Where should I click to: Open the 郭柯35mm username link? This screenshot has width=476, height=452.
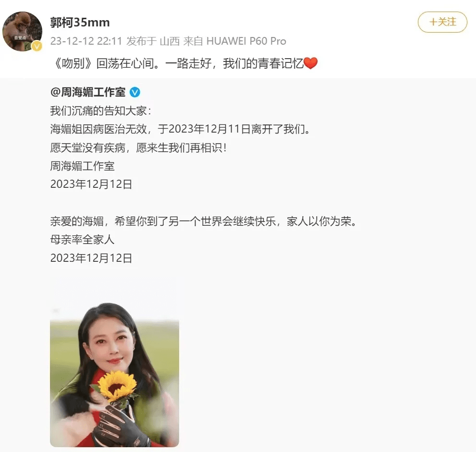pyautogui.click(x=80, y=23)
